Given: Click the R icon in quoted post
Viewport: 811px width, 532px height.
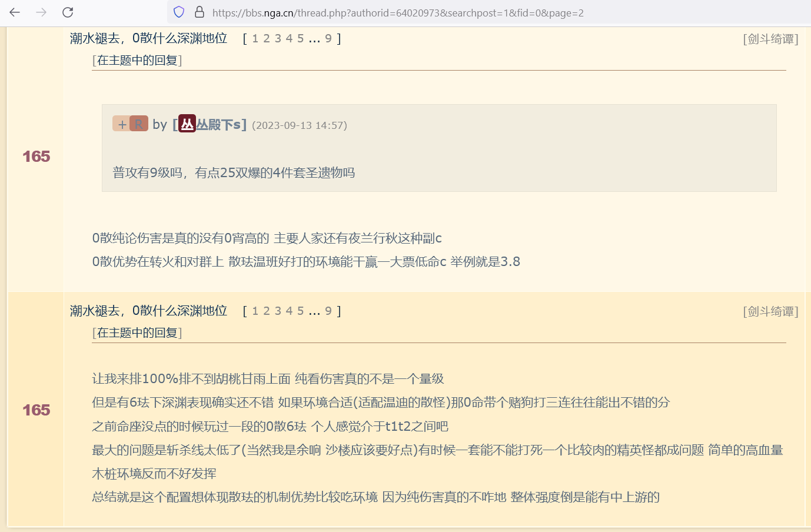Looking at the screenshot, I should point(139,124).
